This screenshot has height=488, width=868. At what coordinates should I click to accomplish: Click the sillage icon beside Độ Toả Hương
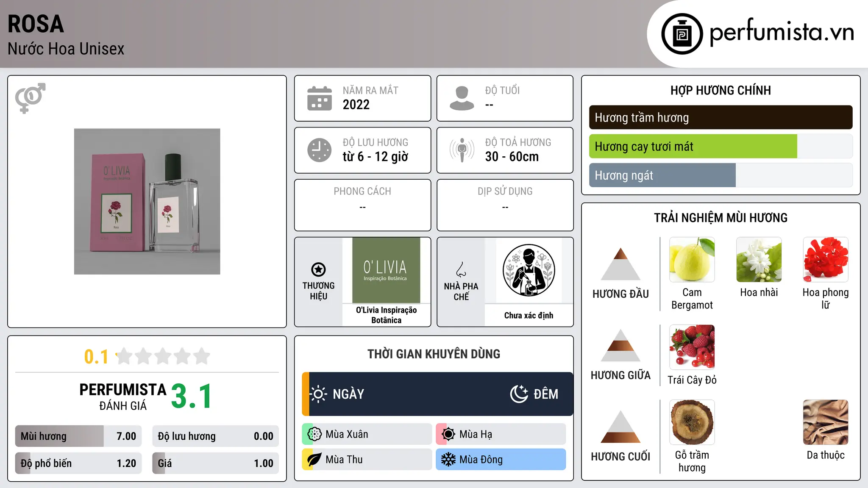coord(462,150)
